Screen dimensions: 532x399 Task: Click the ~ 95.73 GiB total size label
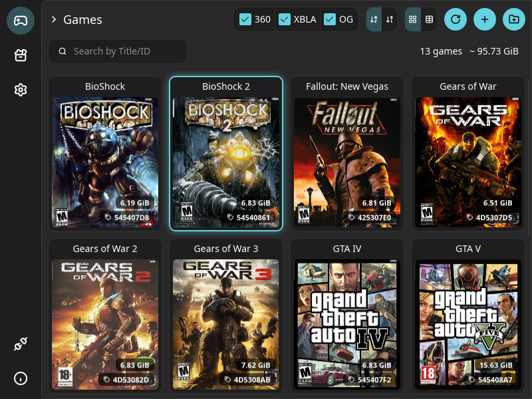pos(494,51)
